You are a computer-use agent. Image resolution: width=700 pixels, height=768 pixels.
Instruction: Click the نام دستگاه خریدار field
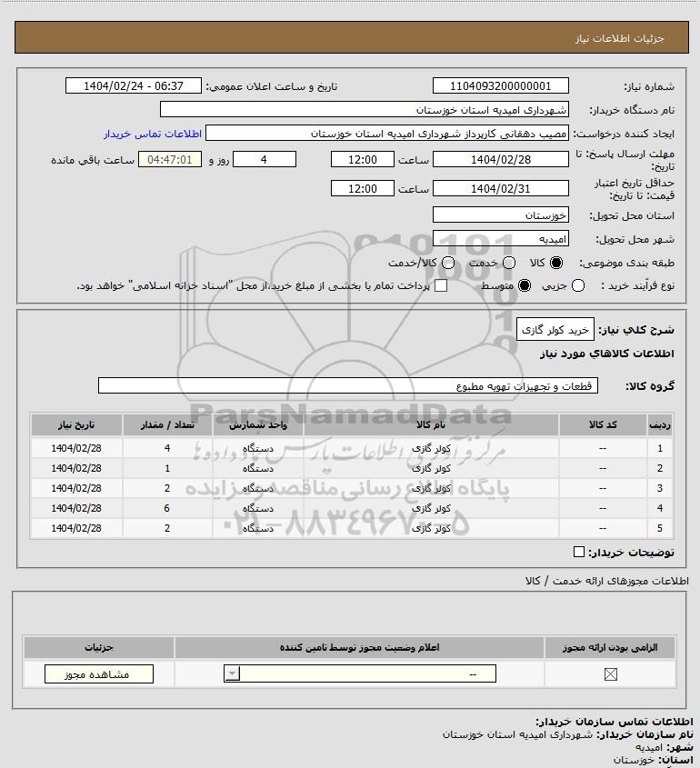(x=364, y=109)
